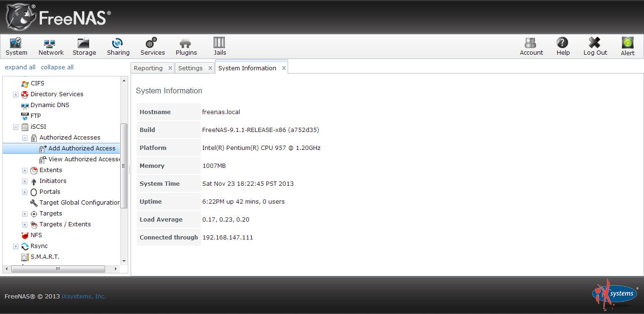Click the horizontal scrollbar right arrow
Image resolution: width=644 pixels, height=314 pixels.
coord(117,269)
